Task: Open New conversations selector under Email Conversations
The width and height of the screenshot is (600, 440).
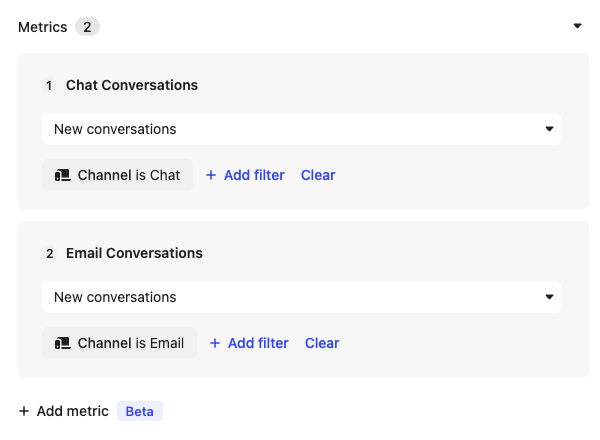Action: (x=302, y=297)
